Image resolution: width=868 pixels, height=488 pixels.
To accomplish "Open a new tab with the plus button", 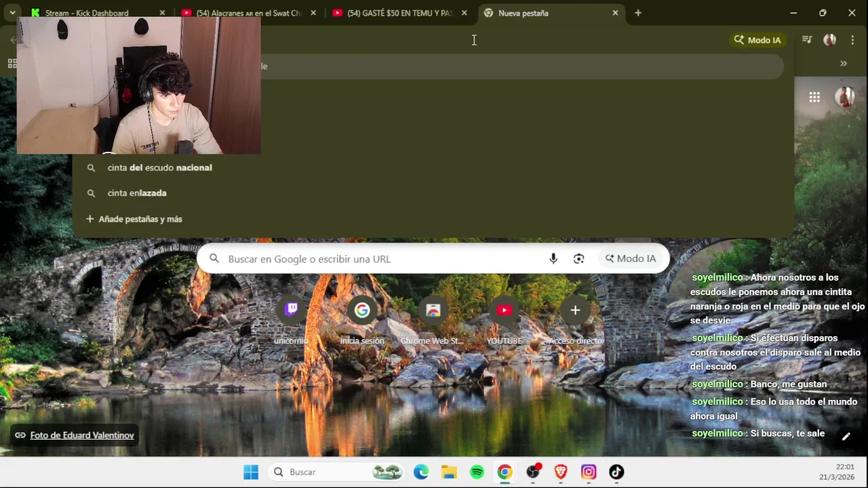I will click(x=638, y=13).
